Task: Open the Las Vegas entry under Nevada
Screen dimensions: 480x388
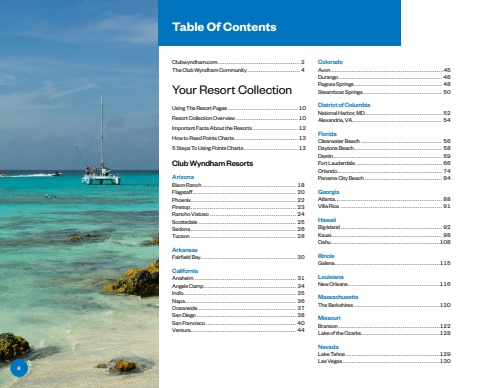Action: [x=384, y=361]
